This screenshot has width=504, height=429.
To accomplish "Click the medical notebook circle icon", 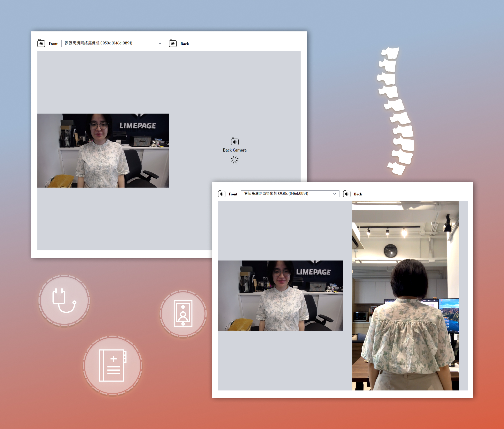I will (x=112, y=366).
